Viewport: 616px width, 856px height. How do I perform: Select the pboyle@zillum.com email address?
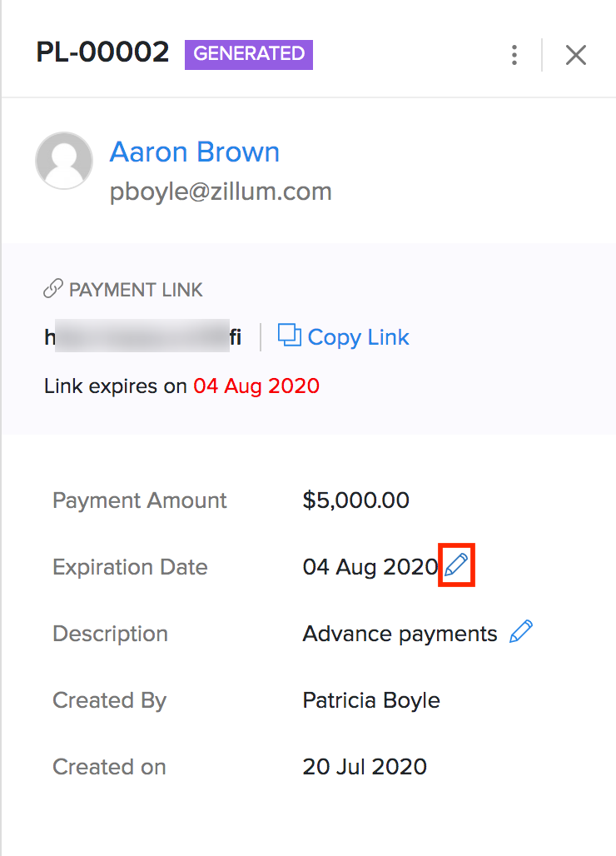(x=221, y=192)
